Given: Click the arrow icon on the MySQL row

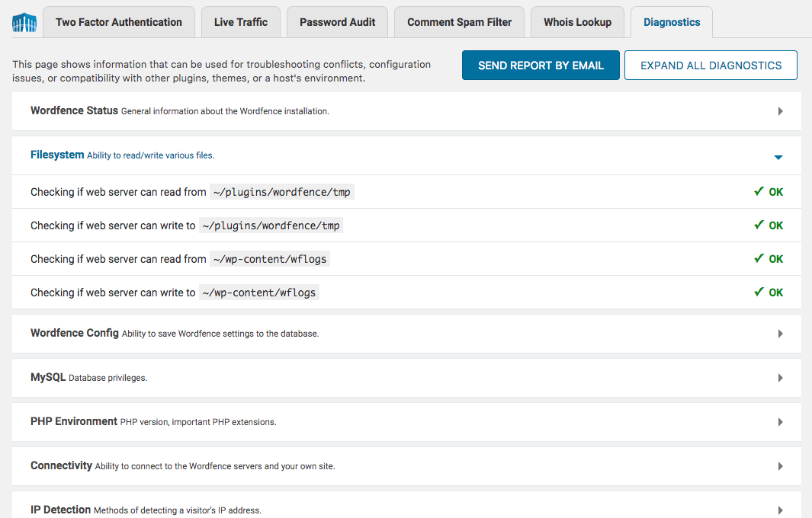Looking at the screenshot, I should coord(779,377).
